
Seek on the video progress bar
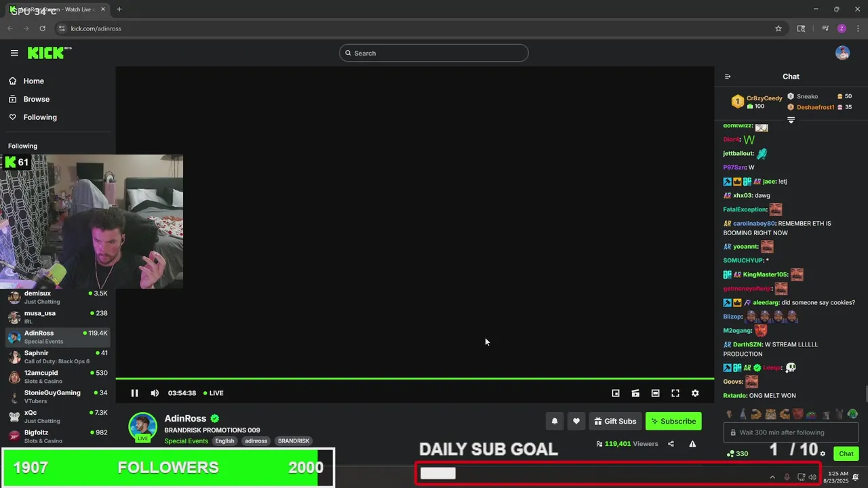click(x=414, y=378)
